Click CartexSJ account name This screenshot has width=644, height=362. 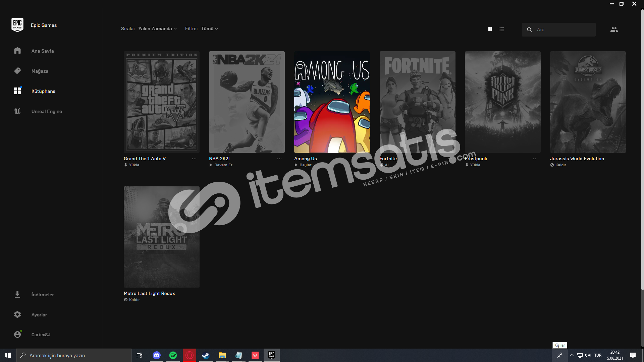coord(41,335)
